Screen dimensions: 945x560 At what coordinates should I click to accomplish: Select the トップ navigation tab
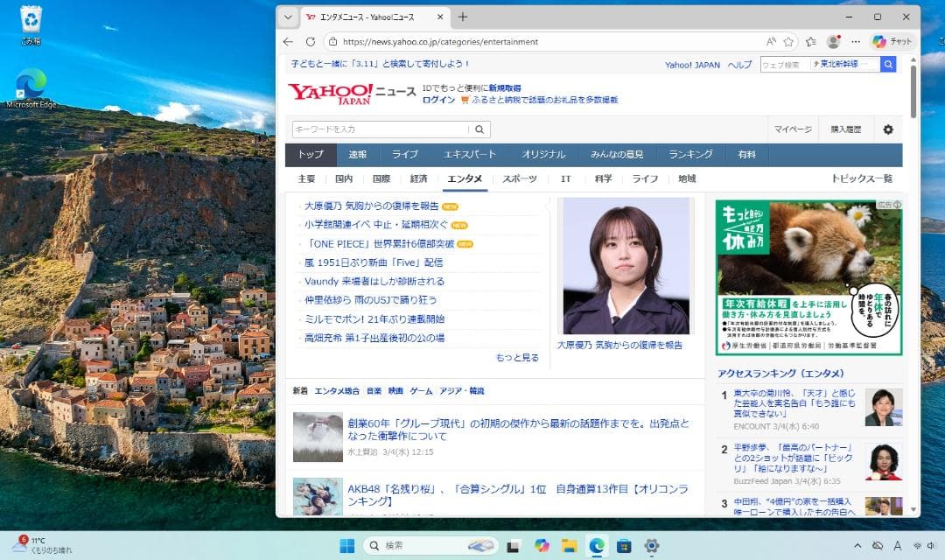311,154
